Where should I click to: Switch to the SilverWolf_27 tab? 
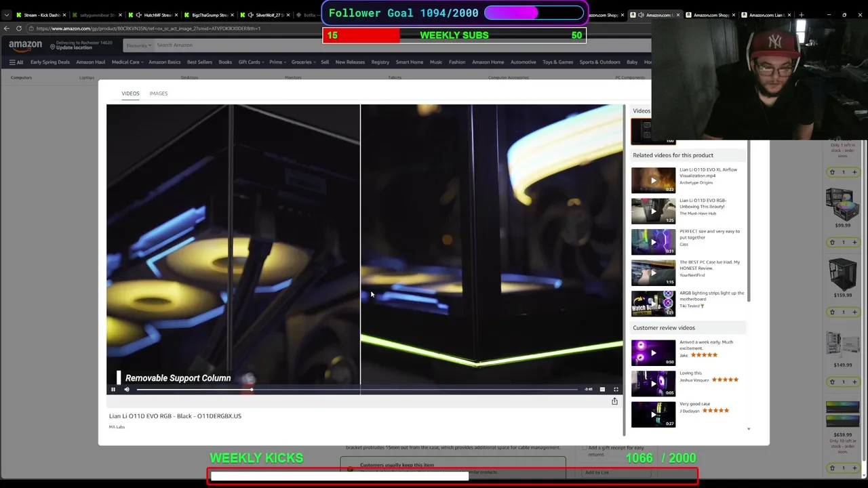264,15
